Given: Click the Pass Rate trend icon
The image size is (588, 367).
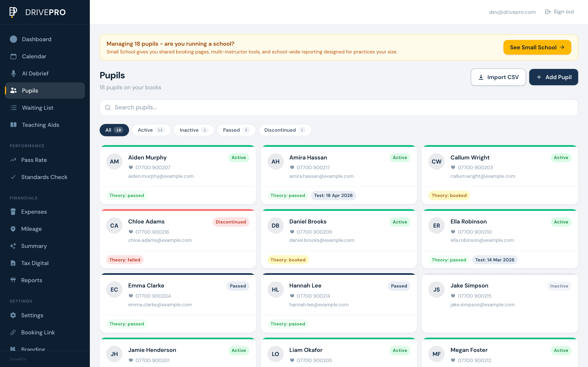Looking at the screenshot, I should 13,160.
